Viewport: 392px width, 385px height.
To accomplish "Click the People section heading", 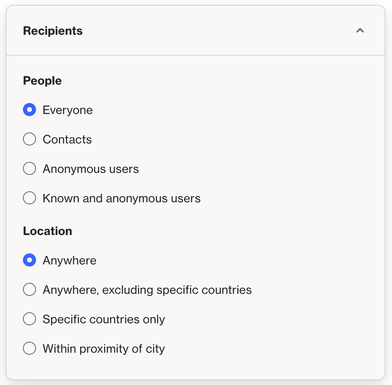I will pyautogui.click(x=42, y=81).
